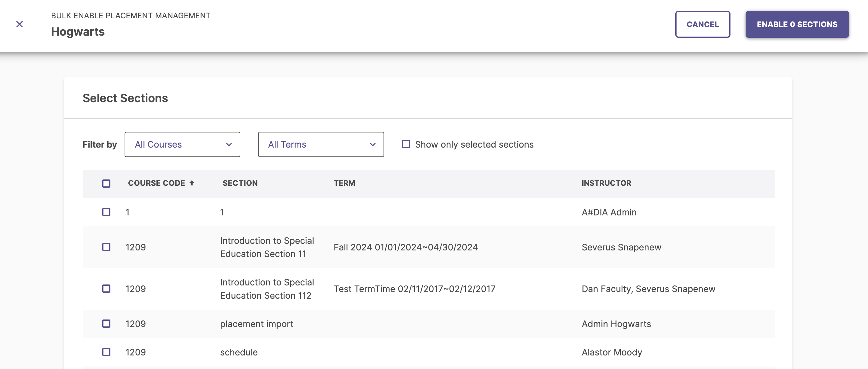868x369 pixels.
Task: Click the Select Sections heading
Action: coord(125,98)
